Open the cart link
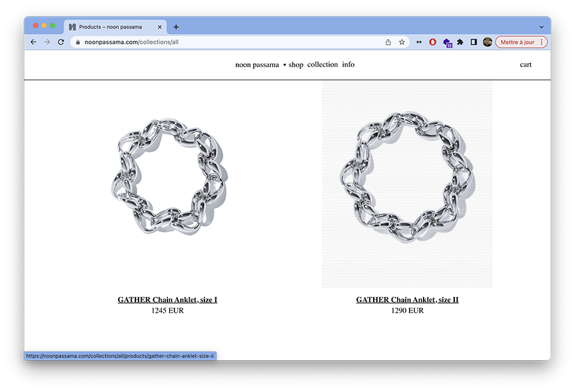Screen dimensions: 575x392 [x=526, y=65]
